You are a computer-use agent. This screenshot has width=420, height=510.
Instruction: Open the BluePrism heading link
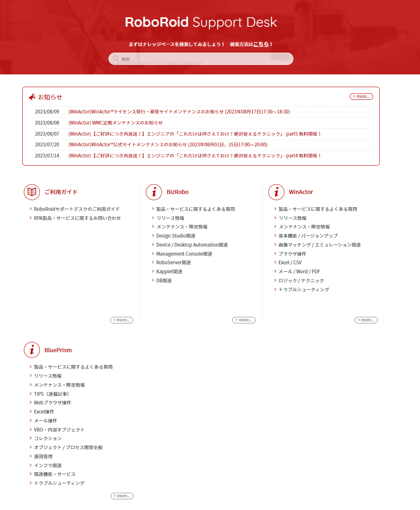coord(58,350)
